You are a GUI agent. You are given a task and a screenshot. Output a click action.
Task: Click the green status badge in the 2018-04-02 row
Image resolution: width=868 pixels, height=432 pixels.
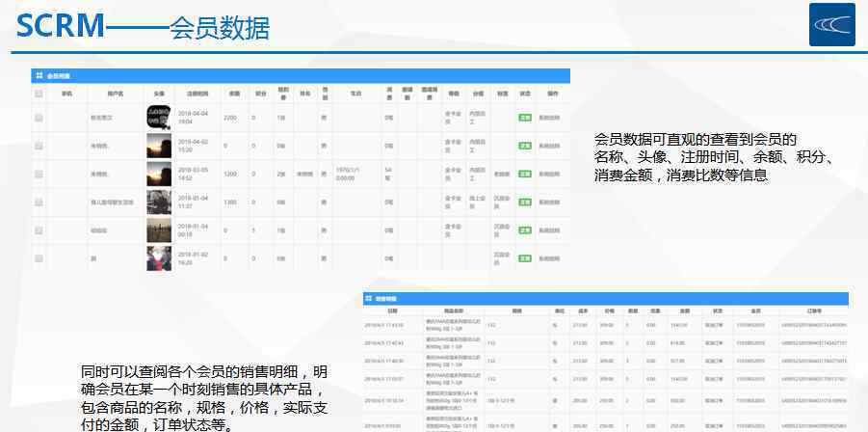coord(525,146)
